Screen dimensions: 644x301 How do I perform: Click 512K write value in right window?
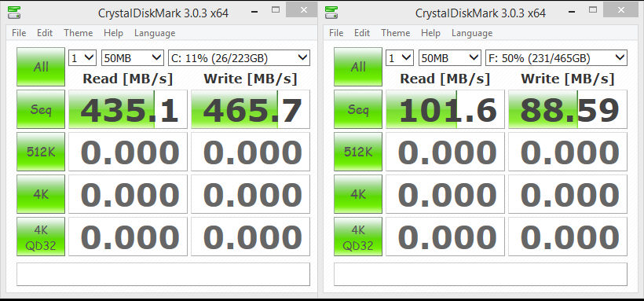(568, 152)
